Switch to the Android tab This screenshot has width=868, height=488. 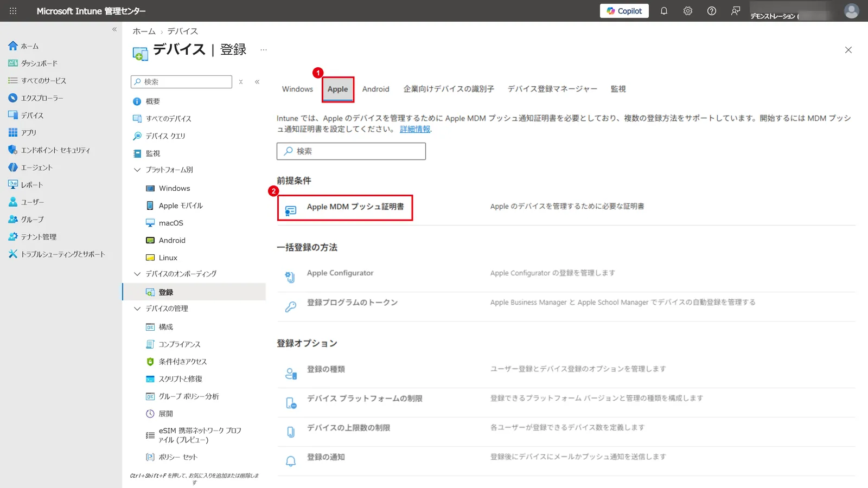(376, 89)
